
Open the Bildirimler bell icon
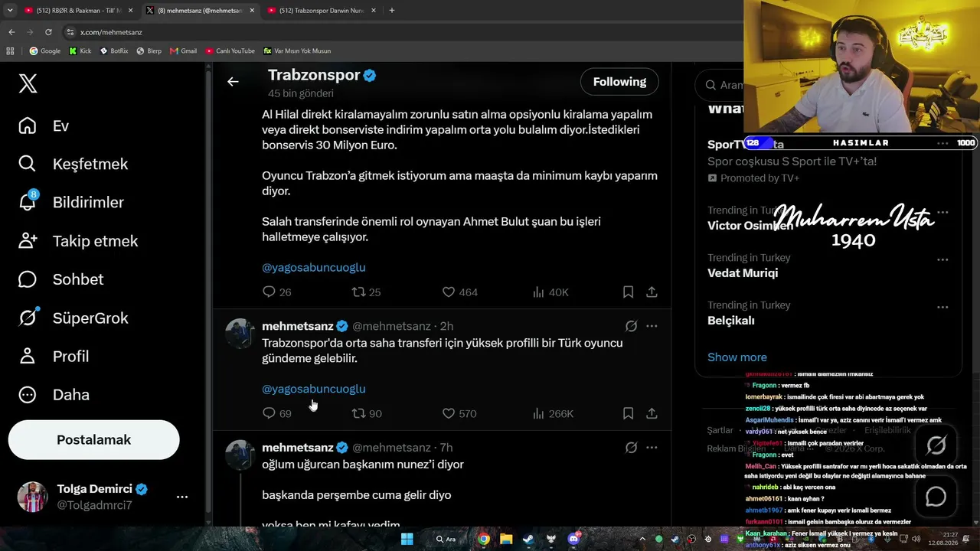[x=28, y=202]
